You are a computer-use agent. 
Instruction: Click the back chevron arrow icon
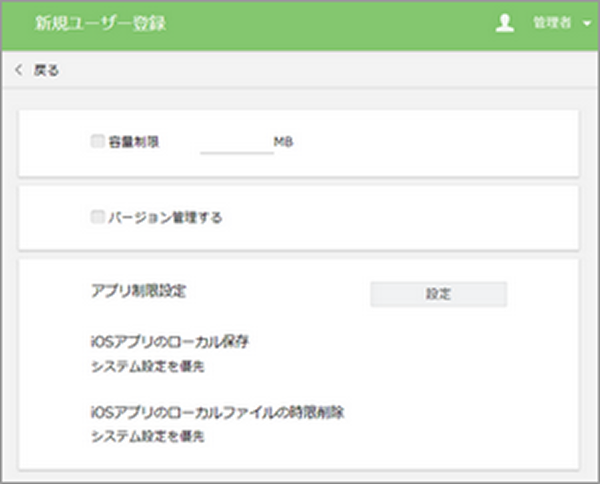click(18, 70)
